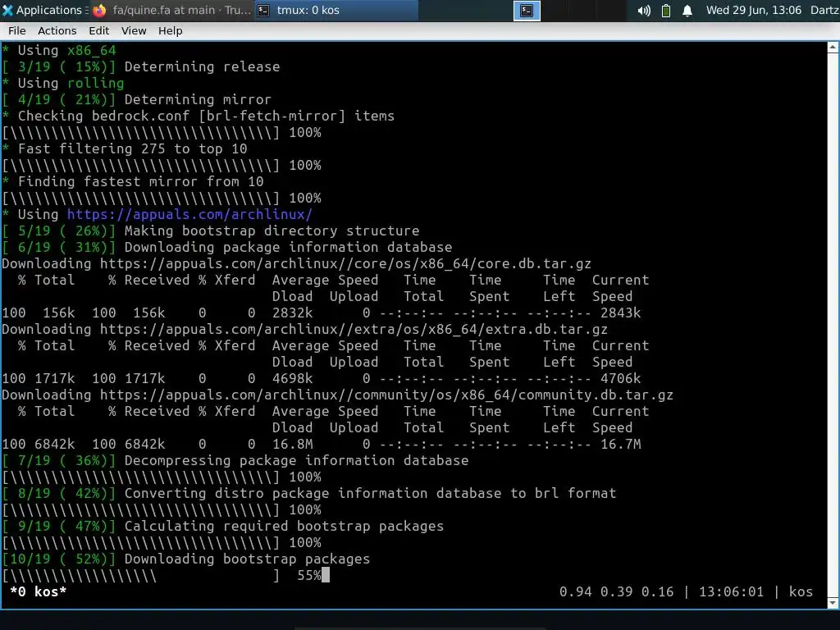Image resolution: width=840 pixels, height=630 pixels.
Task: Click the Firefox icon in taskbar
Action: pos(99,10)
